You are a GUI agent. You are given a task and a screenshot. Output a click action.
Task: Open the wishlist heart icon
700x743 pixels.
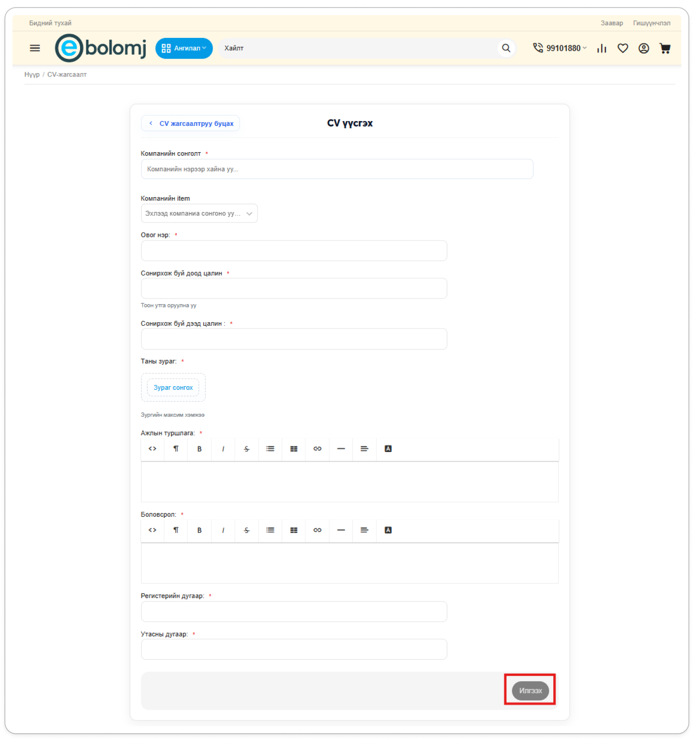click(622, 48)
